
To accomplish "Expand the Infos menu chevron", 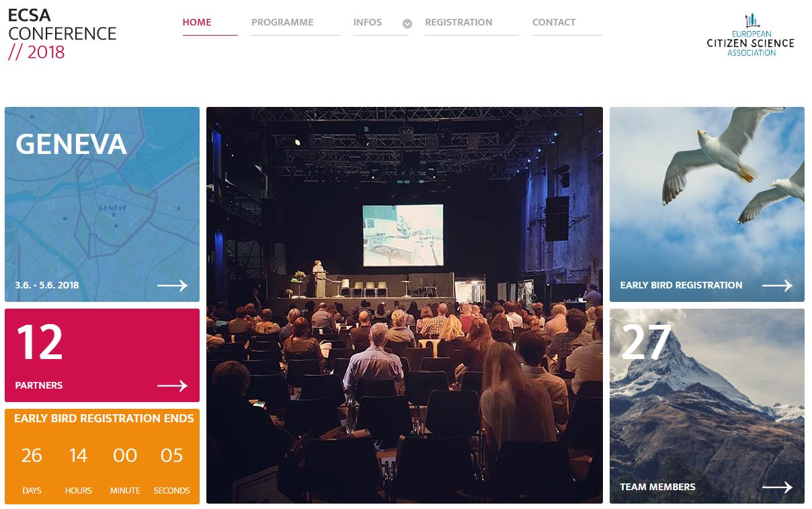I will pyautogui.click(x=407, y=24).
